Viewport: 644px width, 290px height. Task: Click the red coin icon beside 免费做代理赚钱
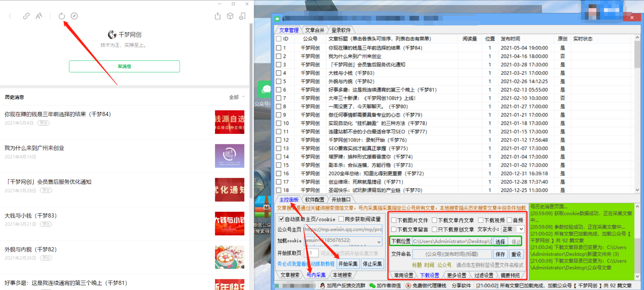point(408,285)
